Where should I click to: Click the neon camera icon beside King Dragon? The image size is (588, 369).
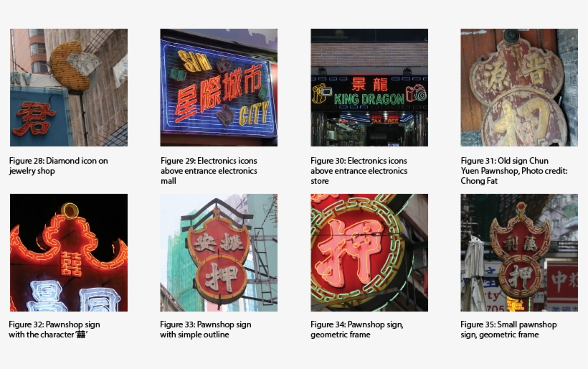[x=416, y=93]
